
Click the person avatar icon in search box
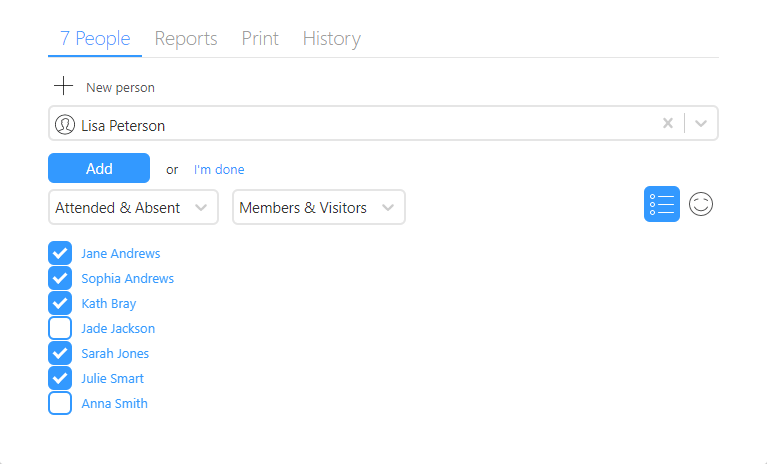(x=65, y=125)
